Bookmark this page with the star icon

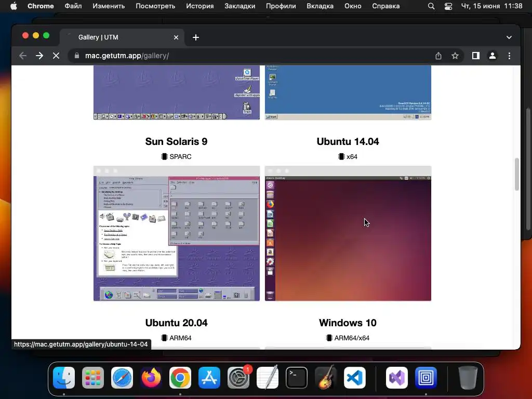455,56
